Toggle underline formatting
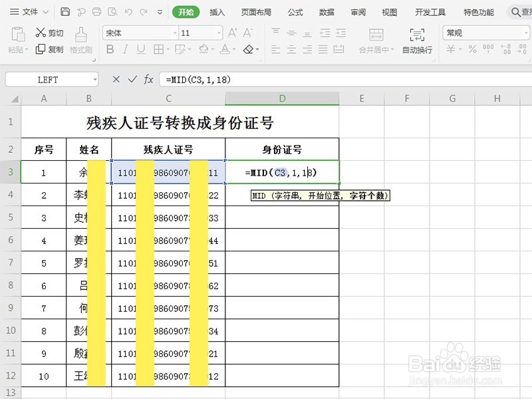 140,48
